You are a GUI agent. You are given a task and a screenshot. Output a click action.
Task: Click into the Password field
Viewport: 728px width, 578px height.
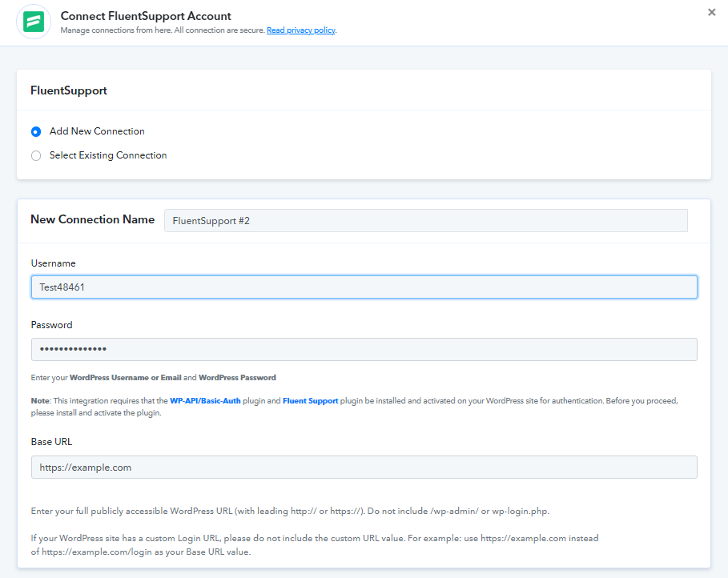coord(364,349)
